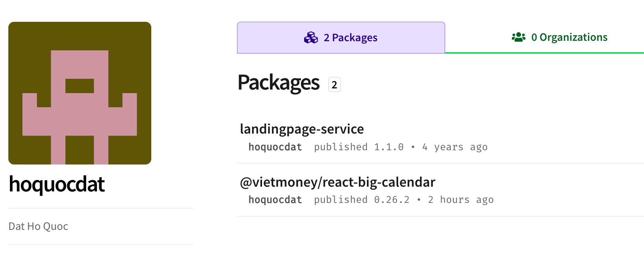This screenshot has height=260, width=644.
Task: Click hoquocdat publisher under react-big-calendar
Action: pyautogui.click(x=275, y=200)
